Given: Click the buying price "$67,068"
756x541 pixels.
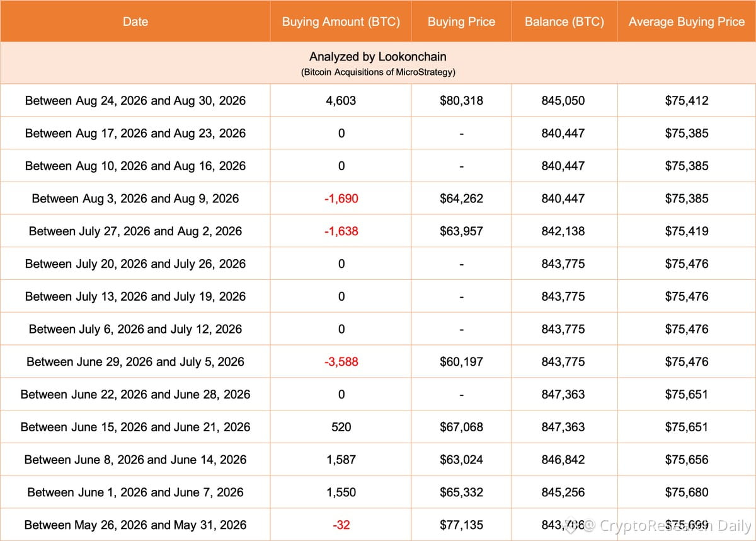Looking at the screenshot, I should tap(461, 427).
